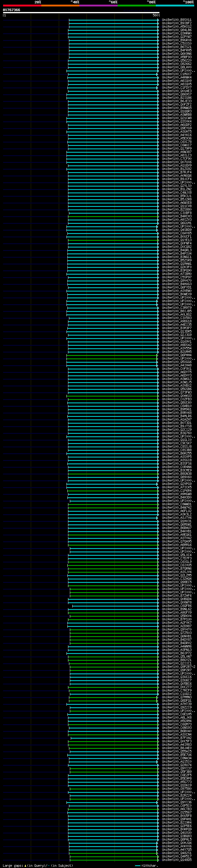Click the UniRef100_A8MM16 label
Screen dimensions: 197x868
pos(177,544)
